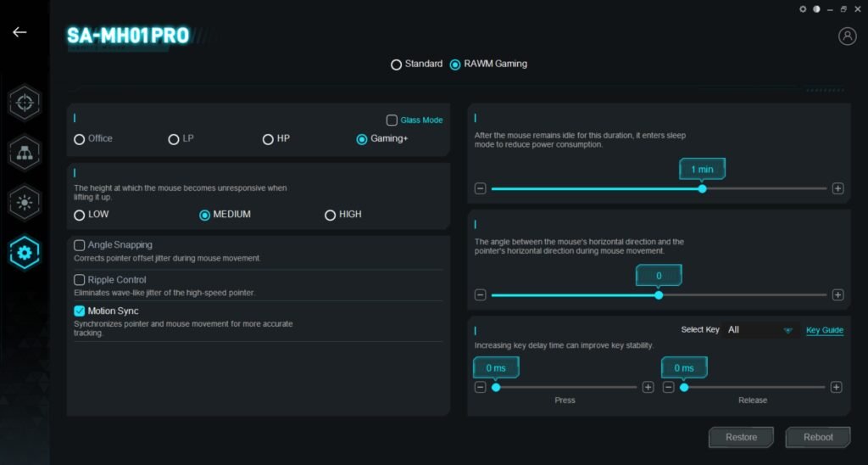This screenshot has height=465, width=868.
Task: Open the Key Guide link
Action: coord(824,330)
